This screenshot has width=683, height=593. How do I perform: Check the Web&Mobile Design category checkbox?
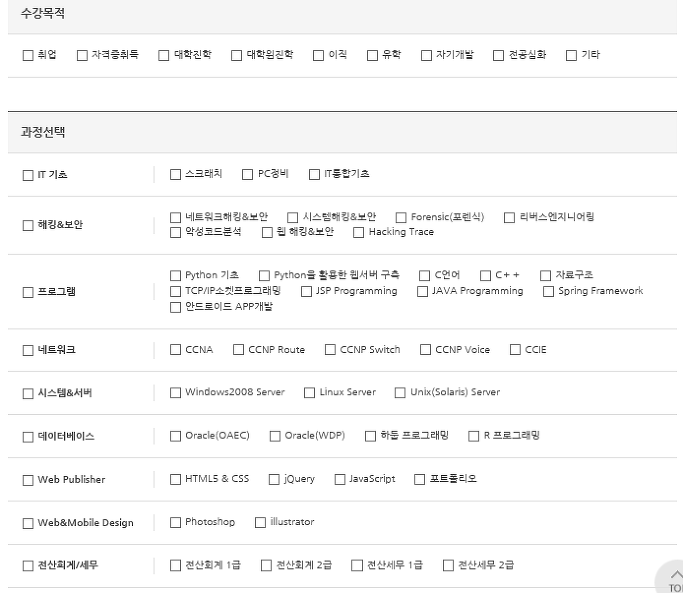[28, 523]
